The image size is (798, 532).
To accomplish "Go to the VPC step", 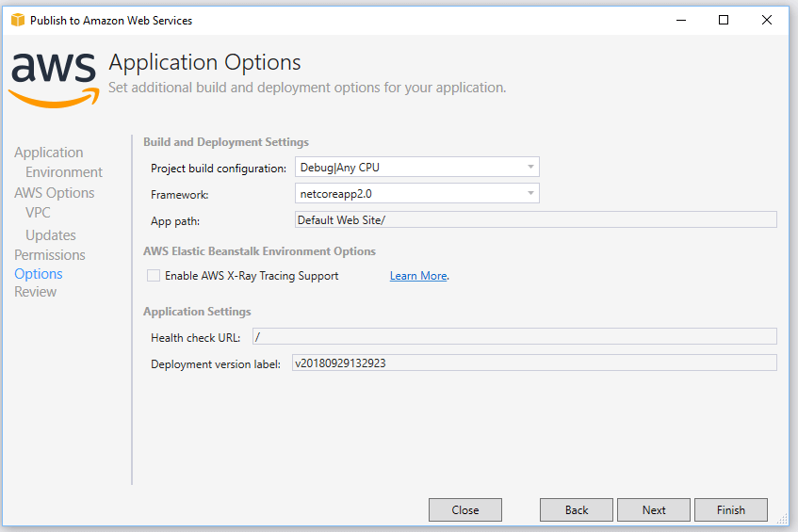I will point(39,212).
